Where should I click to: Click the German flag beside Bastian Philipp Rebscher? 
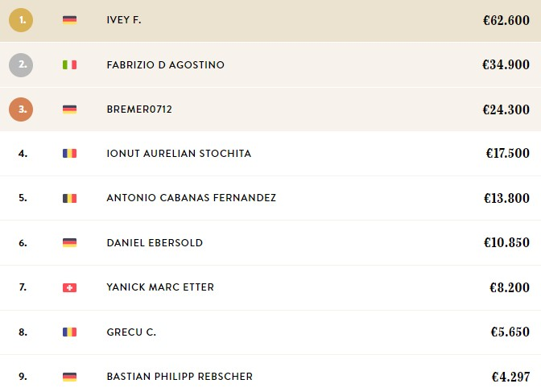click(x=69, y=376)
